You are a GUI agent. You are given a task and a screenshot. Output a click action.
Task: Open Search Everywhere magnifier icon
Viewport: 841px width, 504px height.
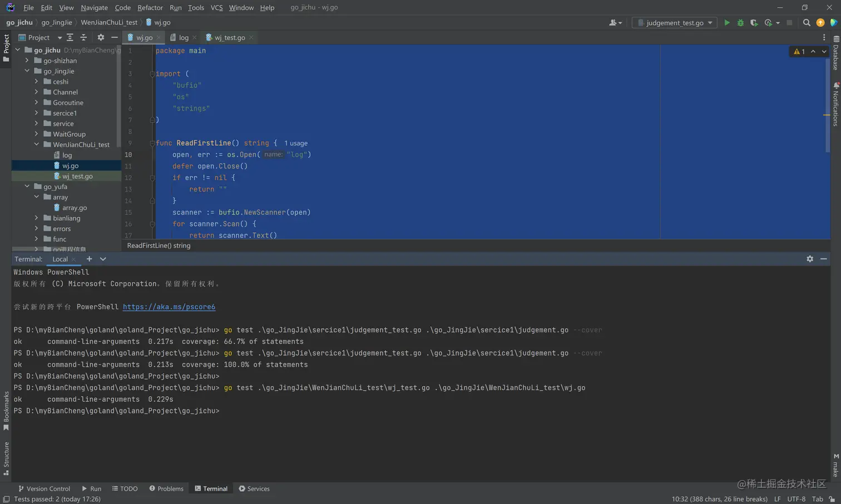pos(807,23)
